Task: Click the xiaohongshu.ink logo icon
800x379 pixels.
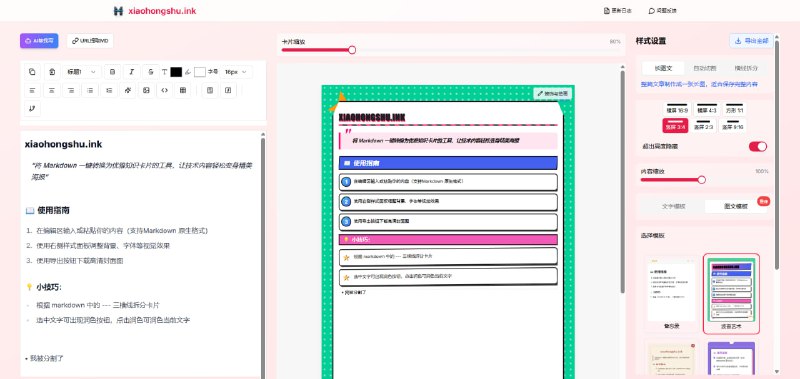Action: tap(118, 11)
